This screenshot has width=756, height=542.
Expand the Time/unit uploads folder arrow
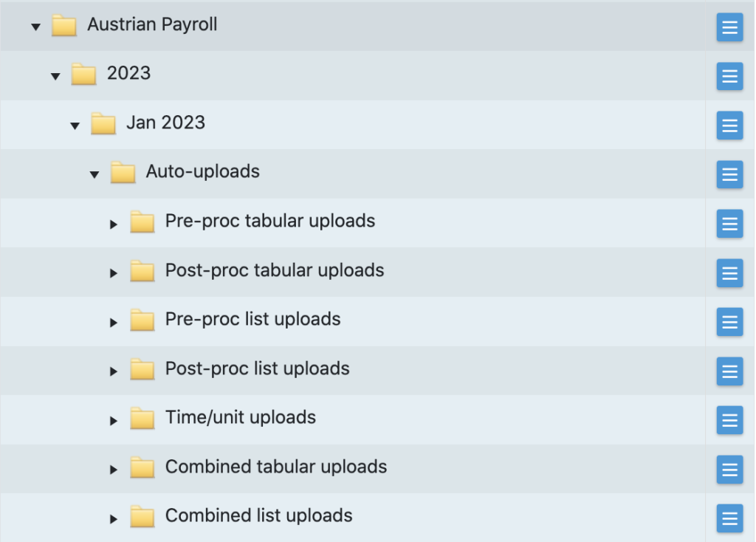point(114,420)
